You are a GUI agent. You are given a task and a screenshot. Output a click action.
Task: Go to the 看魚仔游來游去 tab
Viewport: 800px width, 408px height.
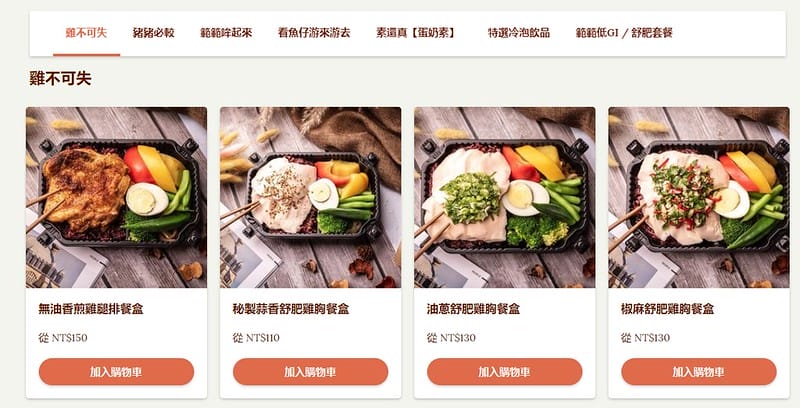point(314,33)
